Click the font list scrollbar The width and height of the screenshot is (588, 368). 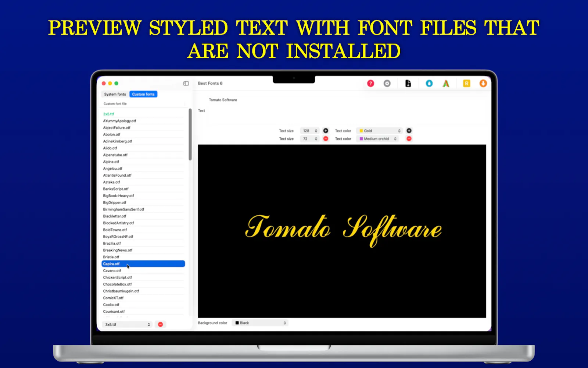click(x=190, y=134)
